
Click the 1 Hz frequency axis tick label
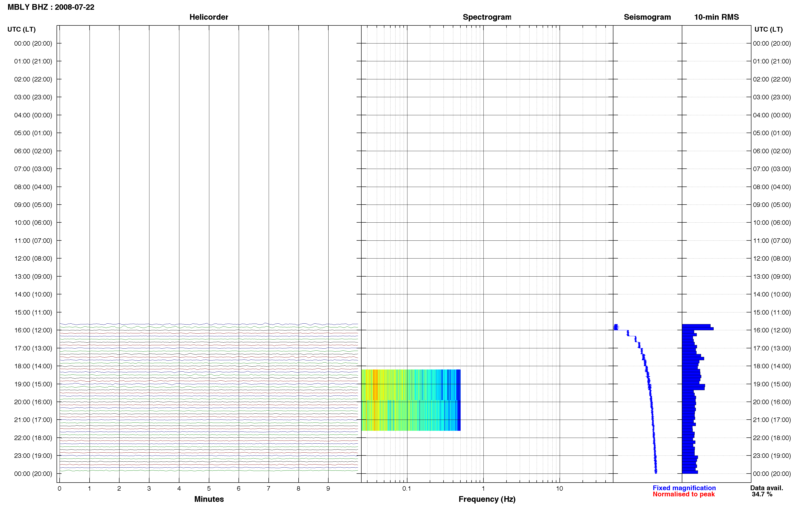(483, 489)
